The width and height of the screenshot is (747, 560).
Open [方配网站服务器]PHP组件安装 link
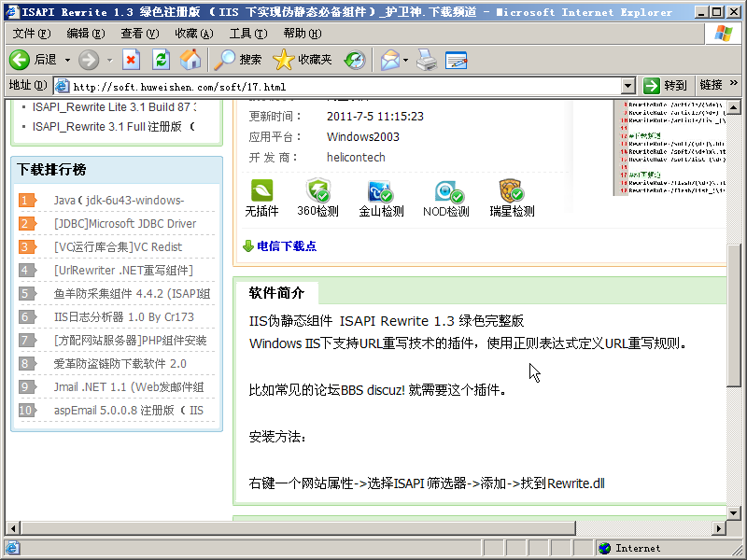[130, 341]
